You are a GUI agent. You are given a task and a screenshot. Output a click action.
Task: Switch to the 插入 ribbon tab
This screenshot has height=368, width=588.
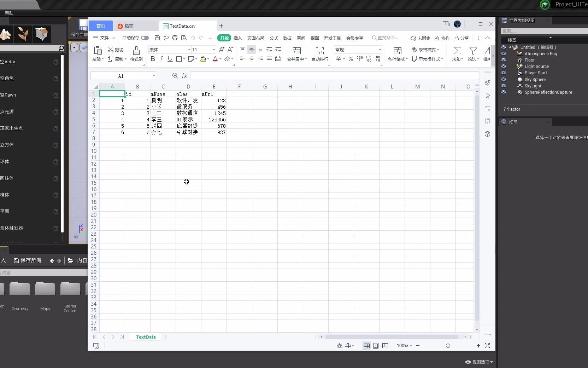coord(237,38)
